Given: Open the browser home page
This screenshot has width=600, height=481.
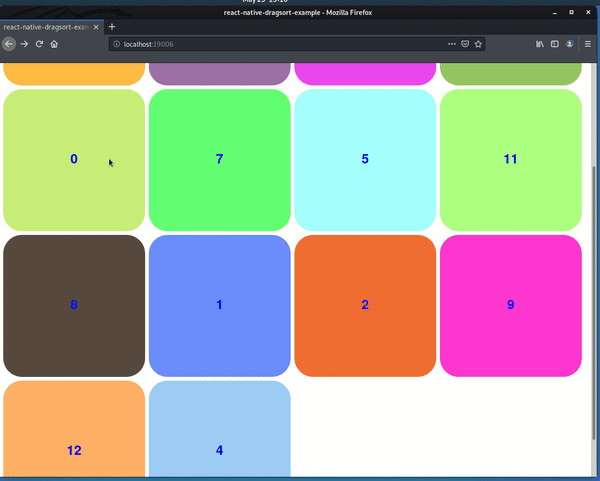Looking at the screenshot, I should click(54, 44).
